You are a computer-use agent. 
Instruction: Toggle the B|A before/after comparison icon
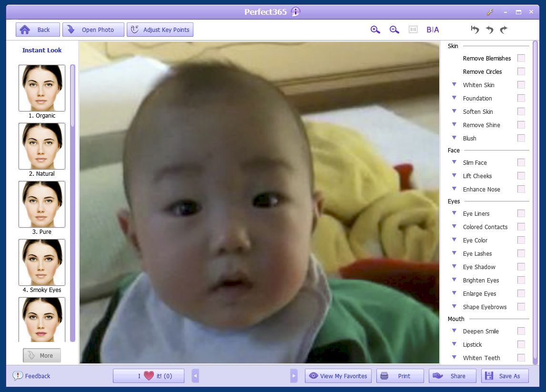pyautogui.click(x=433, y=30)
